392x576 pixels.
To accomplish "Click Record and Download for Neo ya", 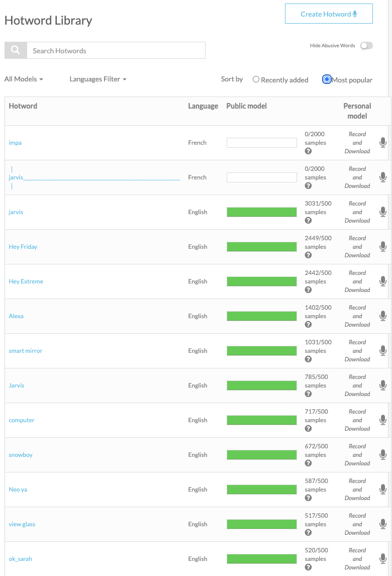I will pyautogui.click(x=357, y=490).
